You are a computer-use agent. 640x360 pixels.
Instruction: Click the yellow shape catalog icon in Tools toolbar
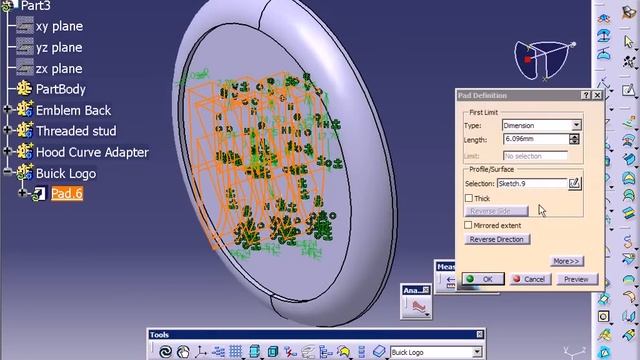click(344, 351)
